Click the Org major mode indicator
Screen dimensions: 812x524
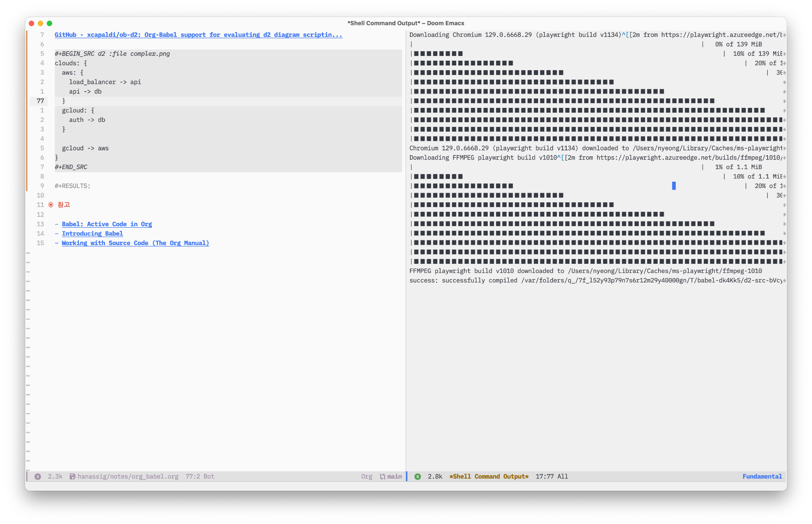367,477
